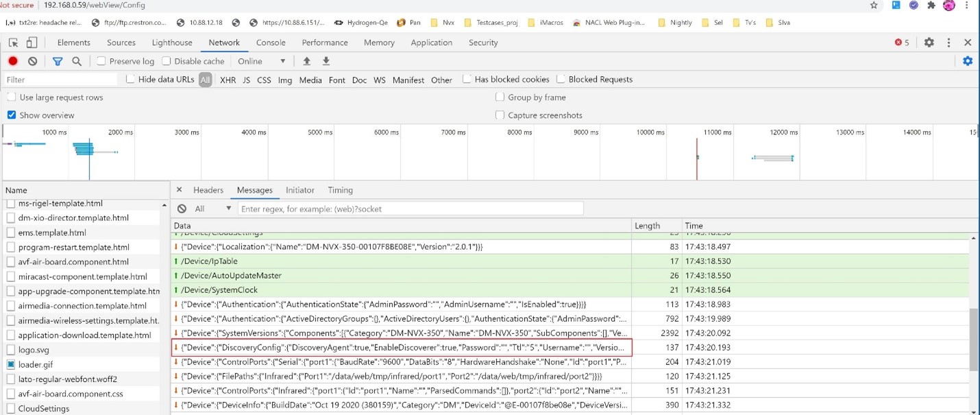This screenshot has height=415, width=980.
Task: Open the Chrome profile avatar
Action: click(x=949, y=5)
